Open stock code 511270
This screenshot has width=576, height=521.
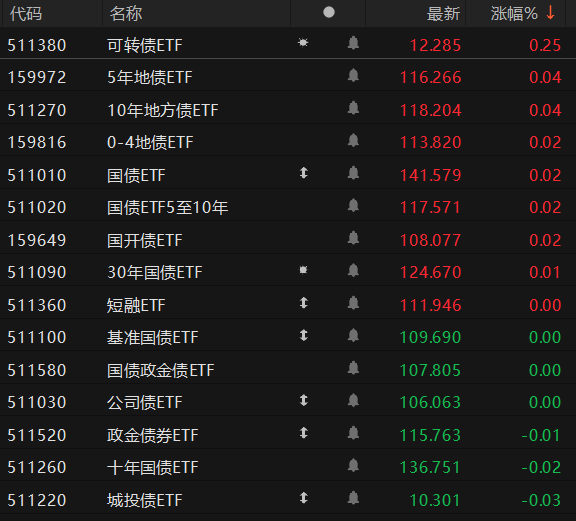(37, 110)
